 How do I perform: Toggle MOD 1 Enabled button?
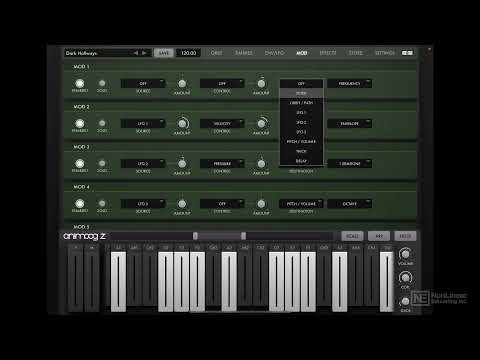[x=80, y=83]
